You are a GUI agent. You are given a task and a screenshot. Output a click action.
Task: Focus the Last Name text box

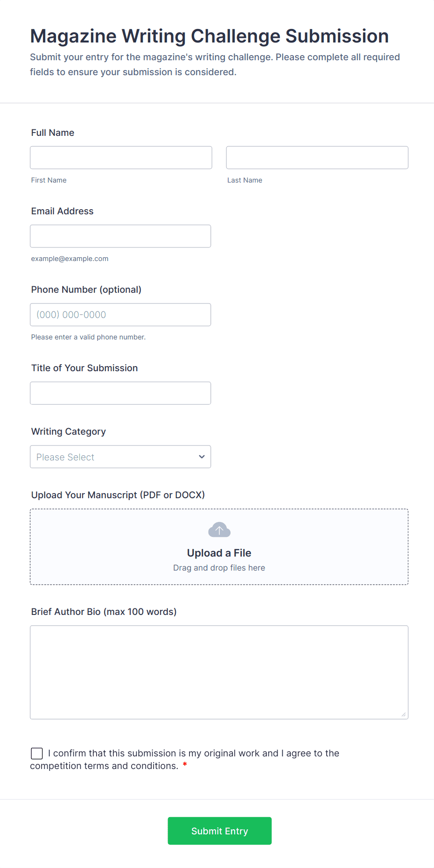317,158
